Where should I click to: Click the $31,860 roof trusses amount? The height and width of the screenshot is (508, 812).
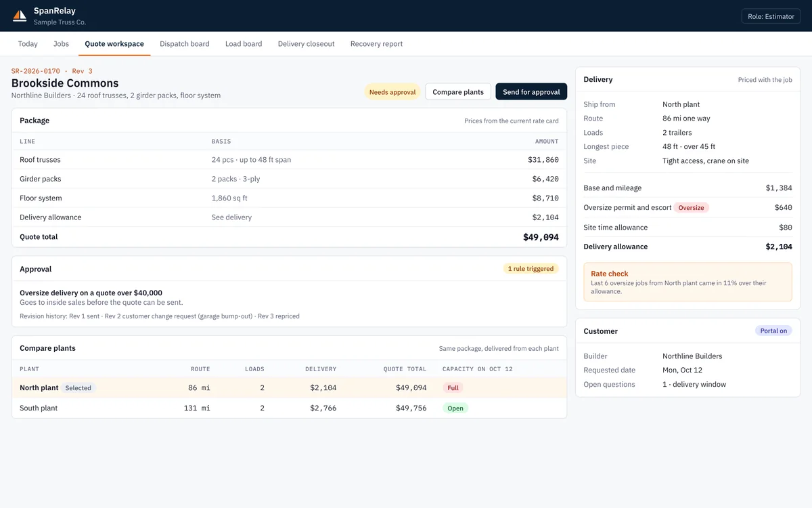point(543,160)
